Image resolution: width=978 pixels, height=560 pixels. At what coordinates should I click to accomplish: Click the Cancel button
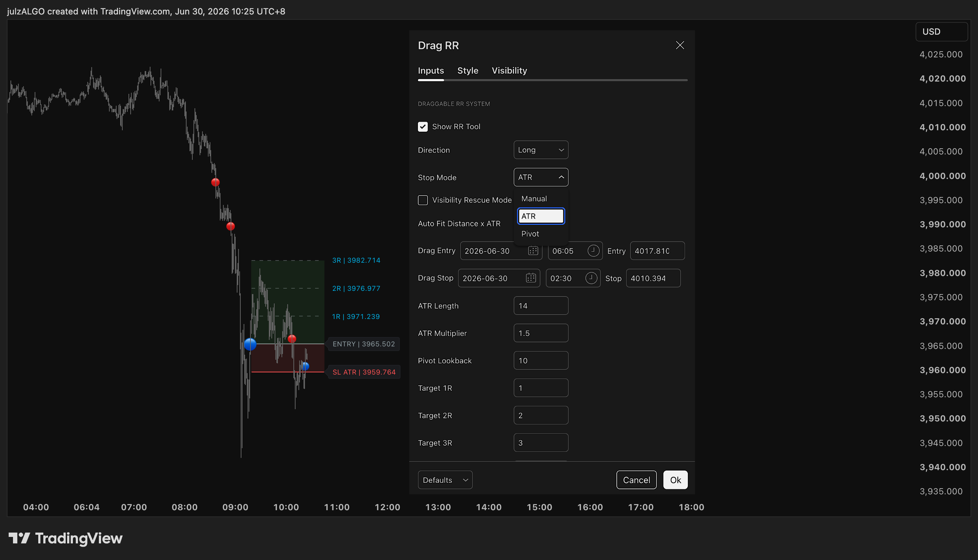[x=636, y=480]
